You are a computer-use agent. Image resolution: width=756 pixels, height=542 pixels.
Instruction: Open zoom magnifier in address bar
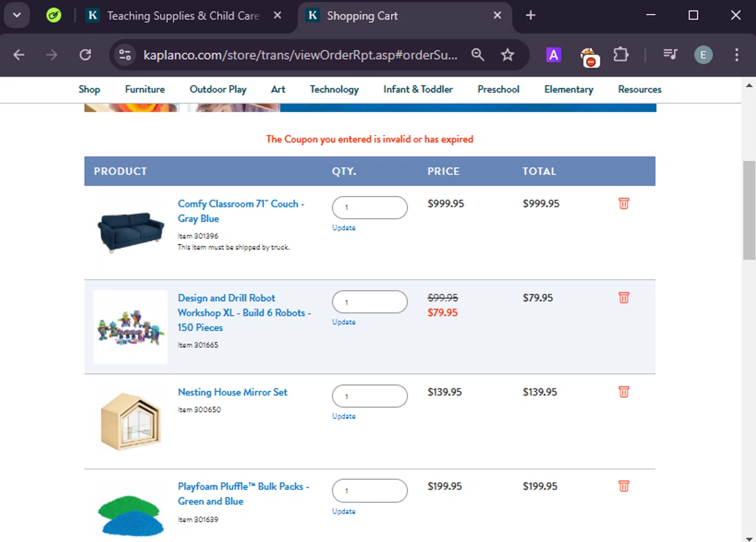478,54
